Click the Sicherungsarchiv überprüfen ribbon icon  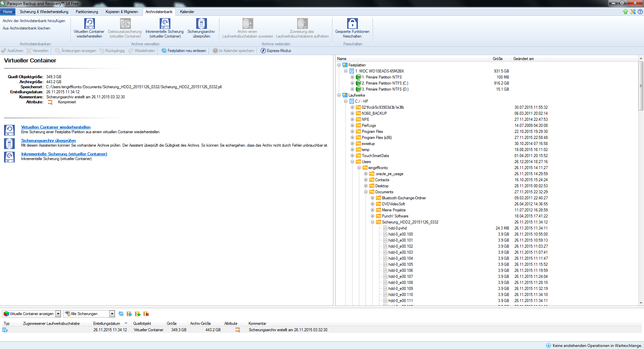coord(201,23)
